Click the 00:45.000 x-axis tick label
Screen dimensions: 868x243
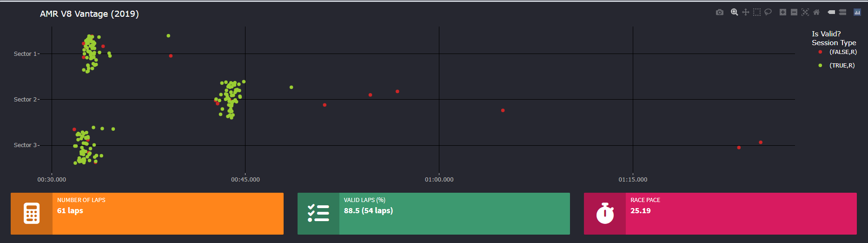[245, 180]
